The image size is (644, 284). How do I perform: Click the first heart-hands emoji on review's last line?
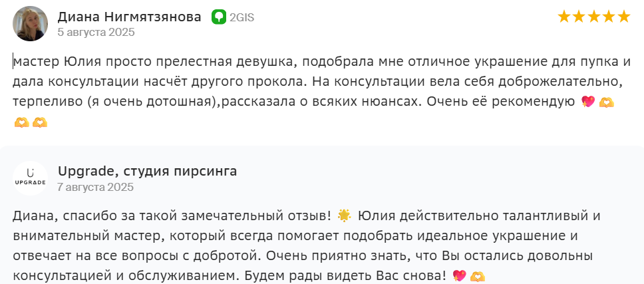(22, 122)
